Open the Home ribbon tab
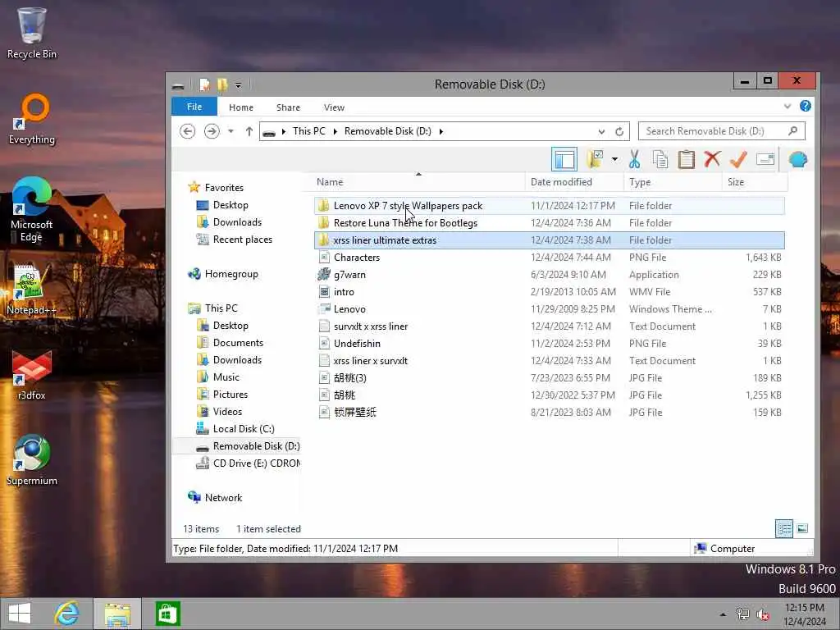 pos(241,107)
